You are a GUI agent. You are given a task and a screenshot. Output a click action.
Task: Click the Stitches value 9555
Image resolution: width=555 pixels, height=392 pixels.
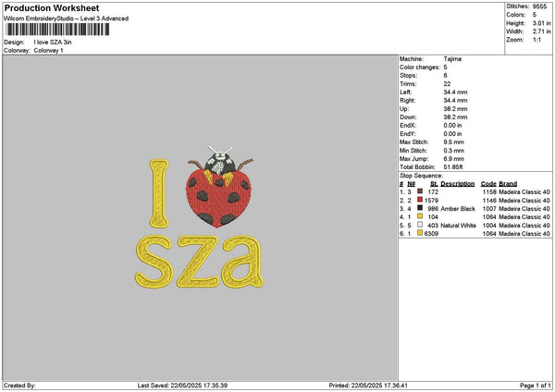click(x=539, y=6)
